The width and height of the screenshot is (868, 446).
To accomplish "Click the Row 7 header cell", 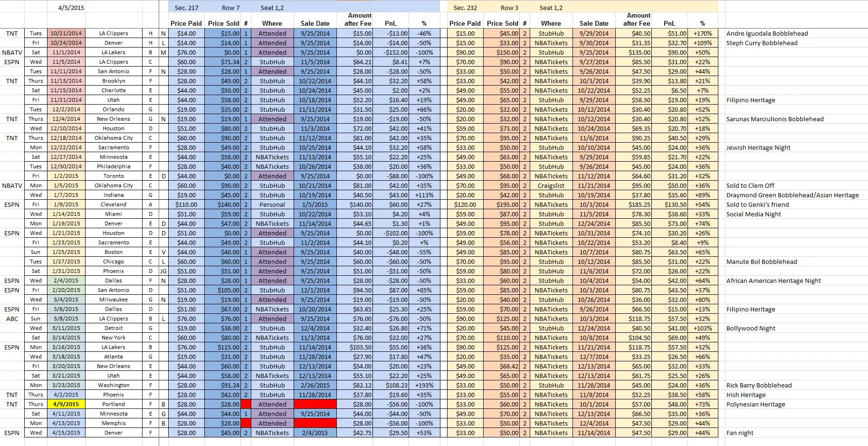I will 230,8.
